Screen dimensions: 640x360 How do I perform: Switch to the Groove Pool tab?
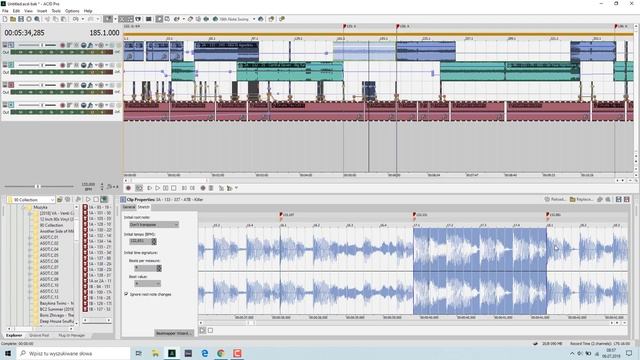pyautogui.click(x=39, y=335)
